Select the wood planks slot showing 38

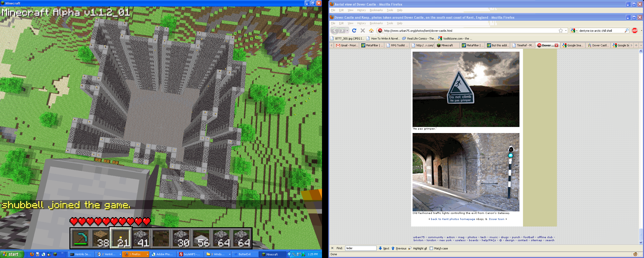point(101,238)
